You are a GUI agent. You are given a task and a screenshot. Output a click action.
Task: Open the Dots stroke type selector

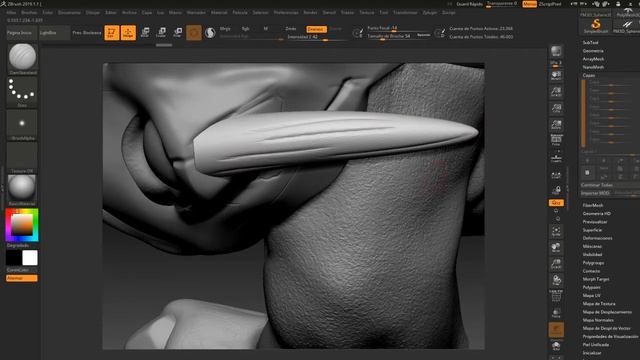(22, 92)
